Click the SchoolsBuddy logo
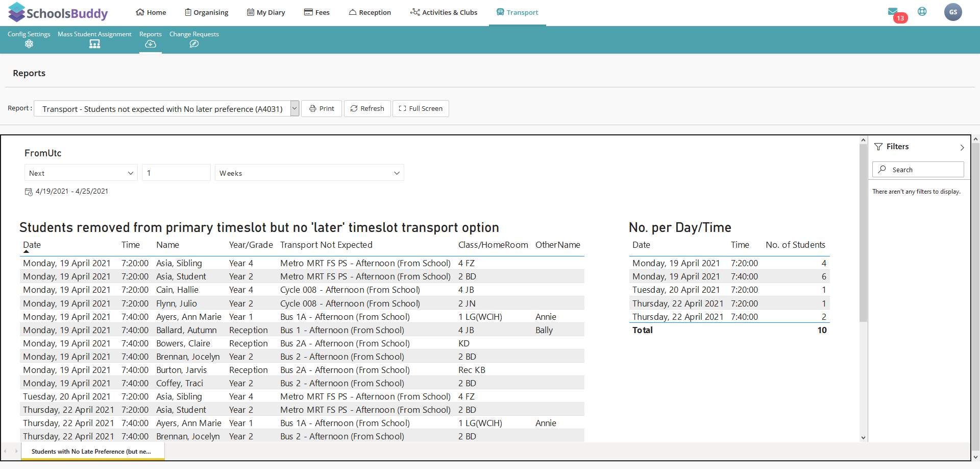 click(x=58, y=13)
